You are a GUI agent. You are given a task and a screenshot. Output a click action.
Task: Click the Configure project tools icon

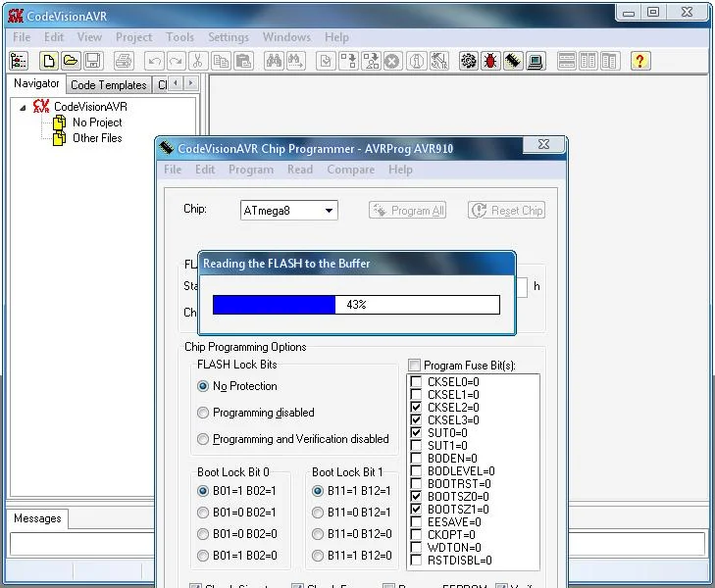[439, 61]
